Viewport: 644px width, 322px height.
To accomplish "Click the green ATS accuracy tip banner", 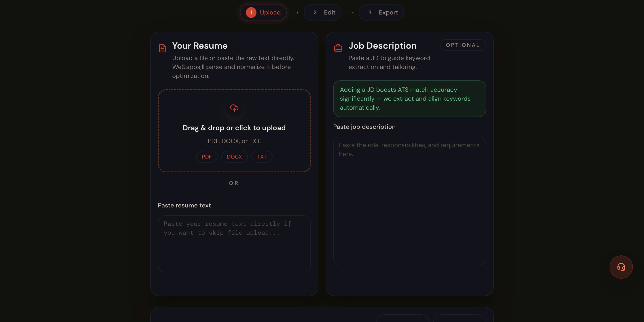I will coord(409,99).
